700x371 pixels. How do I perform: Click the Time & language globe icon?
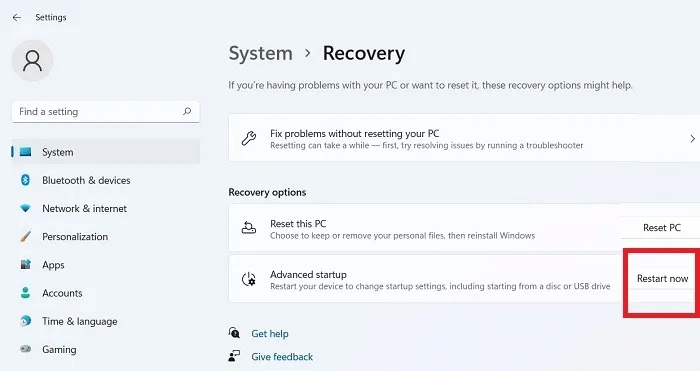25,321
